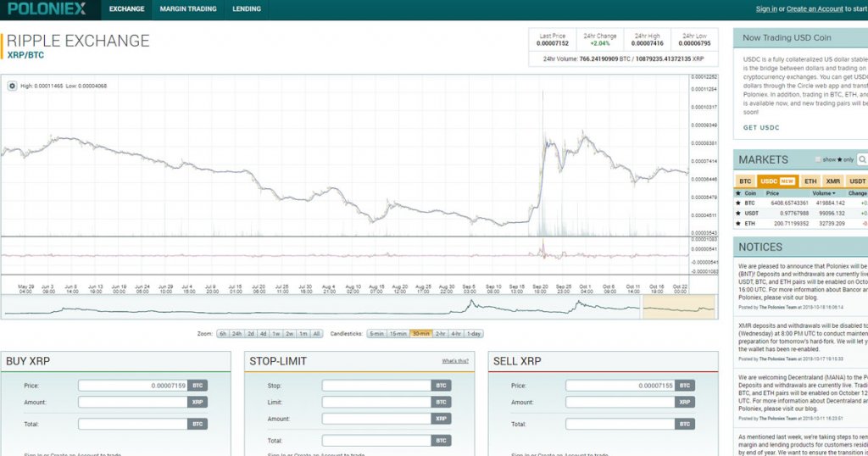Click BTC price 6408.65743361 cell
This screenshot has width=868, height=456.
[789, 203]
